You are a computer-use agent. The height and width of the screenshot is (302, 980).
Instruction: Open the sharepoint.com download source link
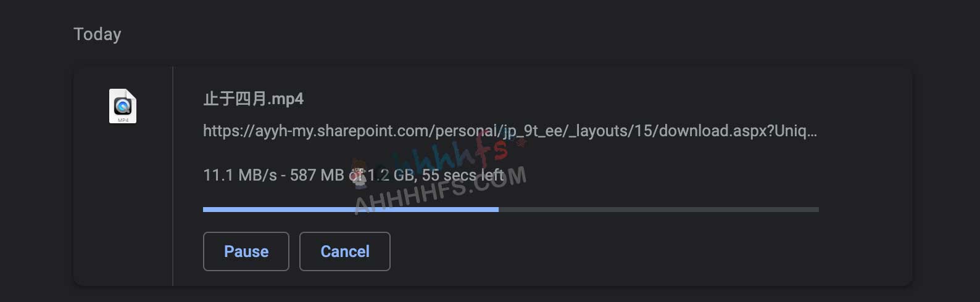click(510, 131)
